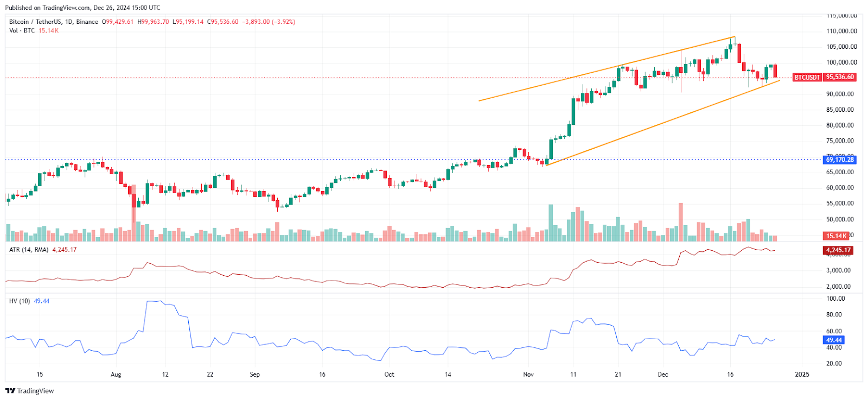This screenshot has width=868, height=400.
Task: Click the 2025 label on the time axis
Action: click(x=802, y=374)
